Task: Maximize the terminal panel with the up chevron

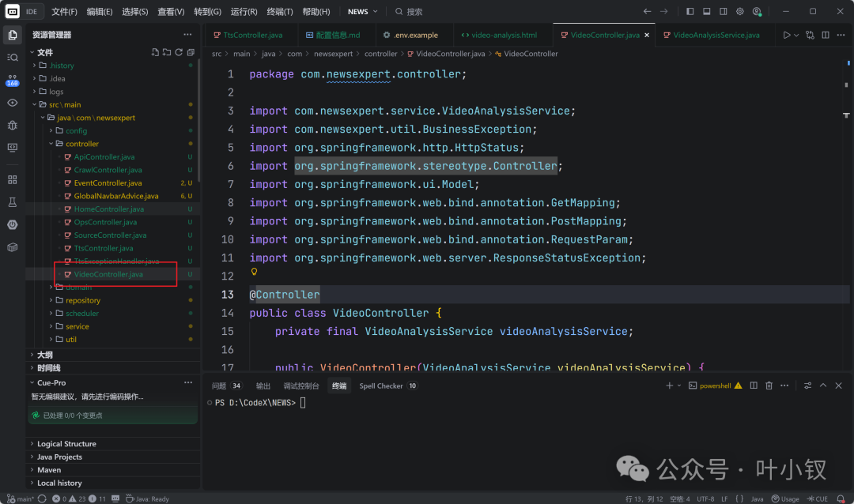Action: tap(823, 386)
